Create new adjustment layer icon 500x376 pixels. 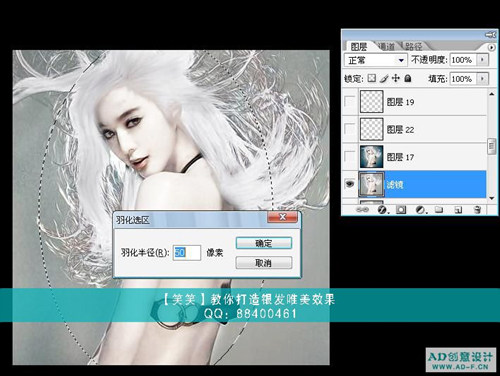pos(420,210)
